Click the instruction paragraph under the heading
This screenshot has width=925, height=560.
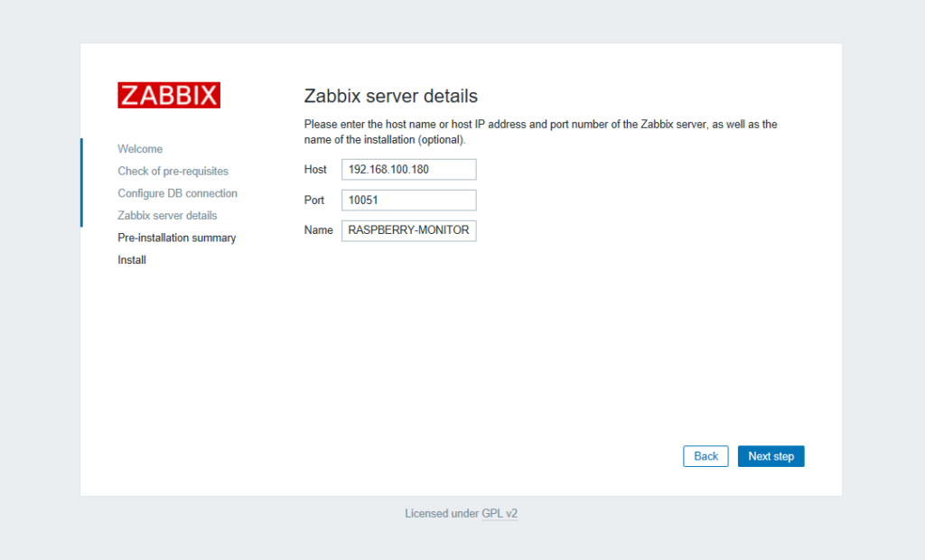pyautogui.click(x=540, y=132)
